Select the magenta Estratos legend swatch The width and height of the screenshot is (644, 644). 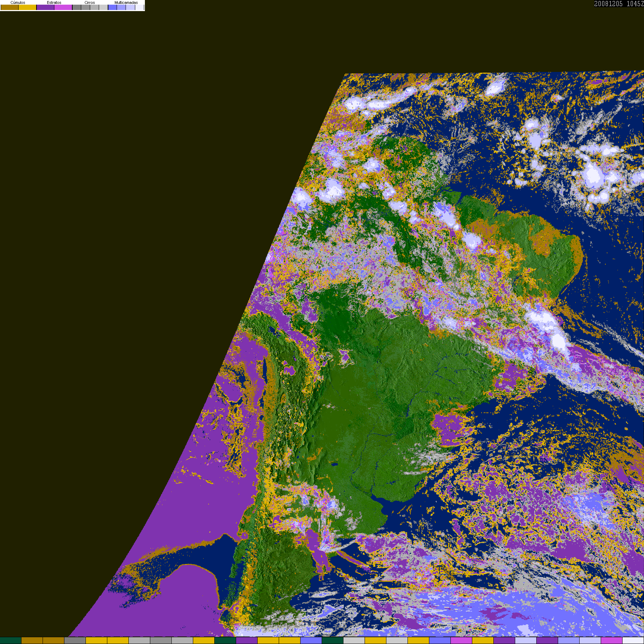(63, 7)
